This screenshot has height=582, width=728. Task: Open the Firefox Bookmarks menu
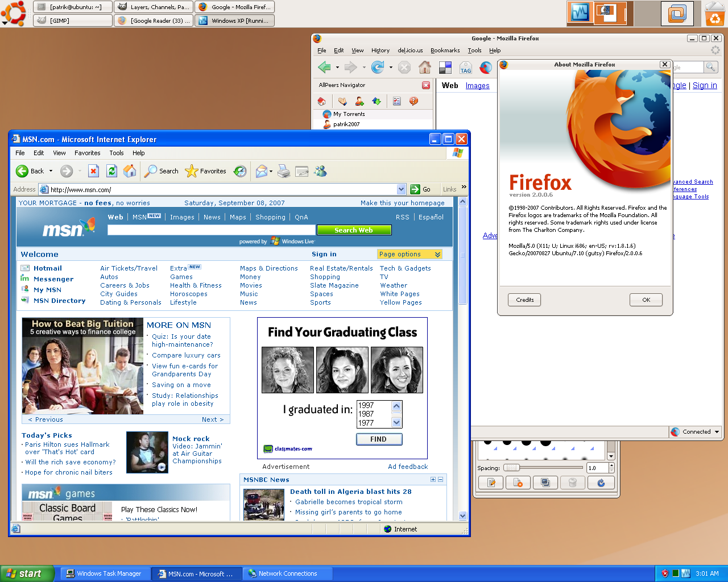pyautogui.click(x=445, y=51)
